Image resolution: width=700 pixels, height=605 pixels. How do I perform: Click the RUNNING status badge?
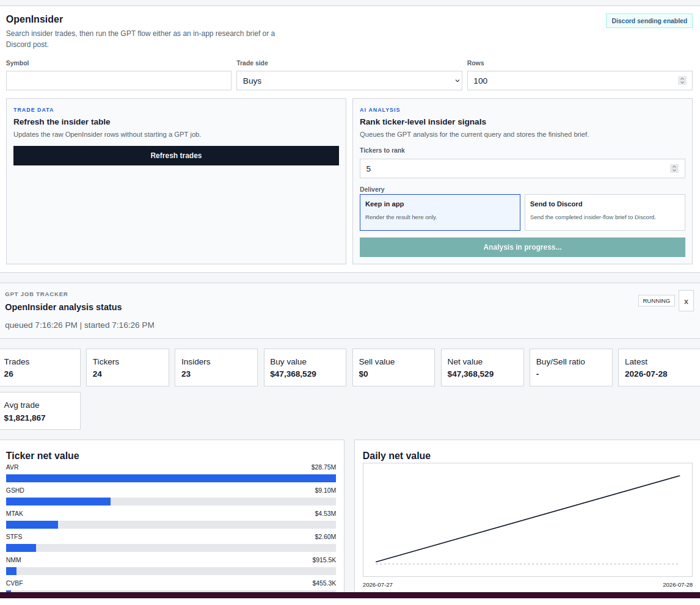[656, 301]
